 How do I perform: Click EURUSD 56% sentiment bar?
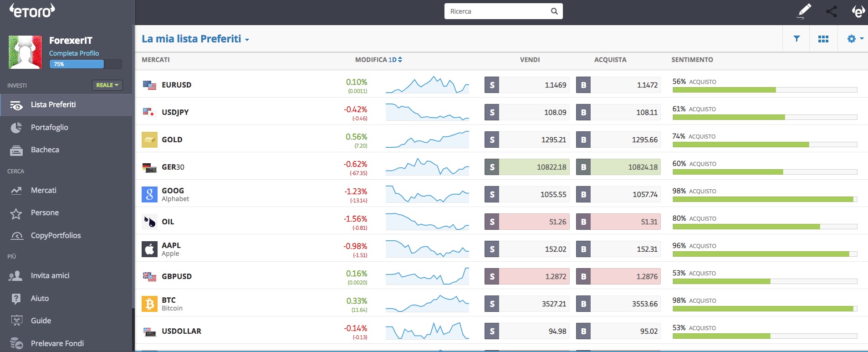(765, 90)
